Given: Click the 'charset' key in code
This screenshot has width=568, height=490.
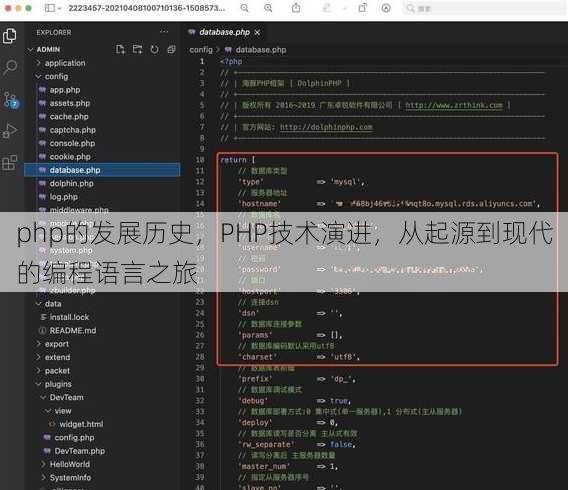Looking at the screenshot, I should pyautogui.click(x=257, y=357).
